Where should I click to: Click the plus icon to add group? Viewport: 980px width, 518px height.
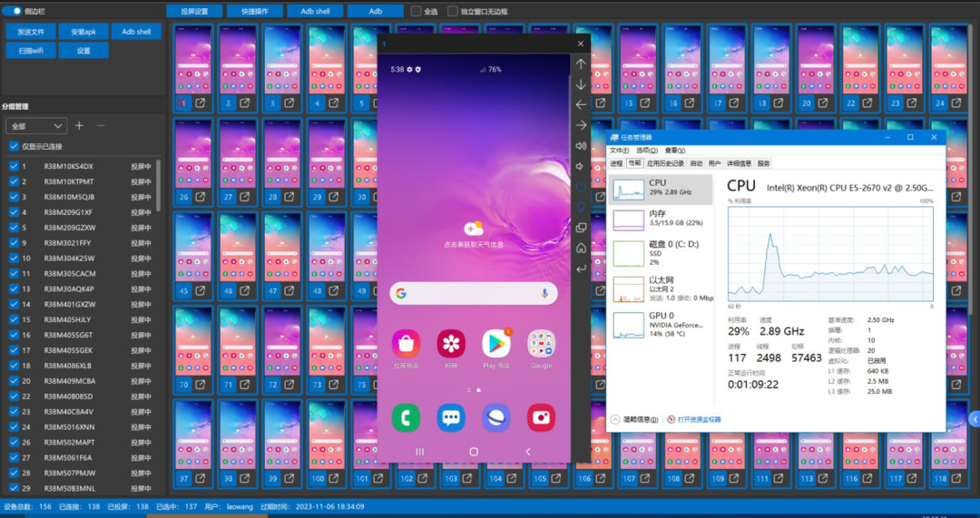click(79, 125)
